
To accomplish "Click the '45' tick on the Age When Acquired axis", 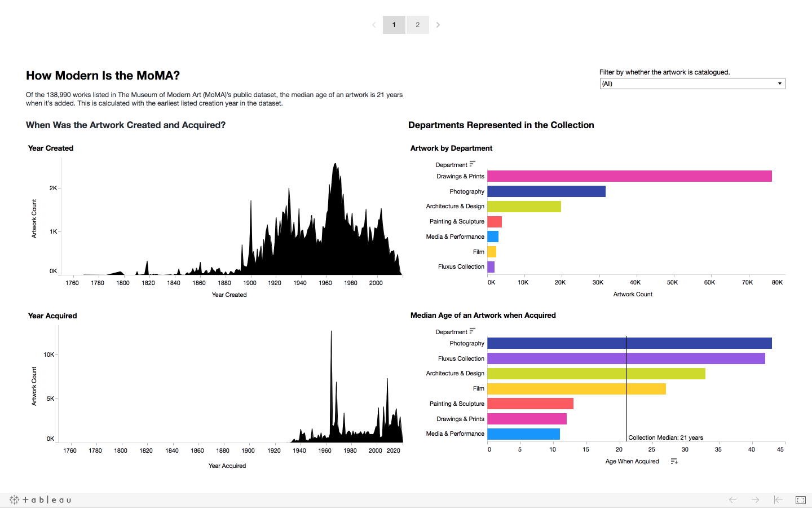I will pyautogui.click(x=780, y=449).
